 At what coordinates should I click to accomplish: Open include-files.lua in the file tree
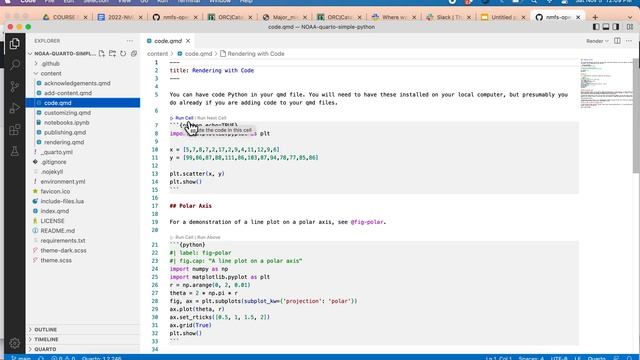[62, 201]
